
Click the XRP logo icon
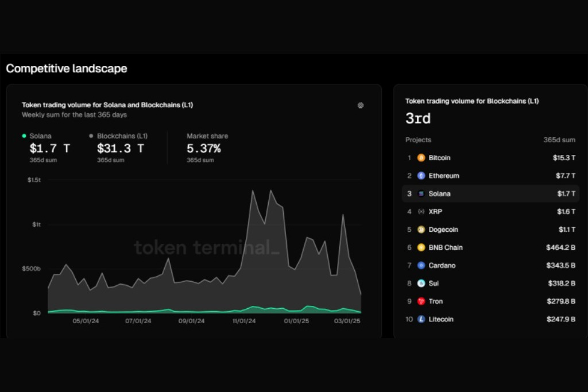pos(421,212)
